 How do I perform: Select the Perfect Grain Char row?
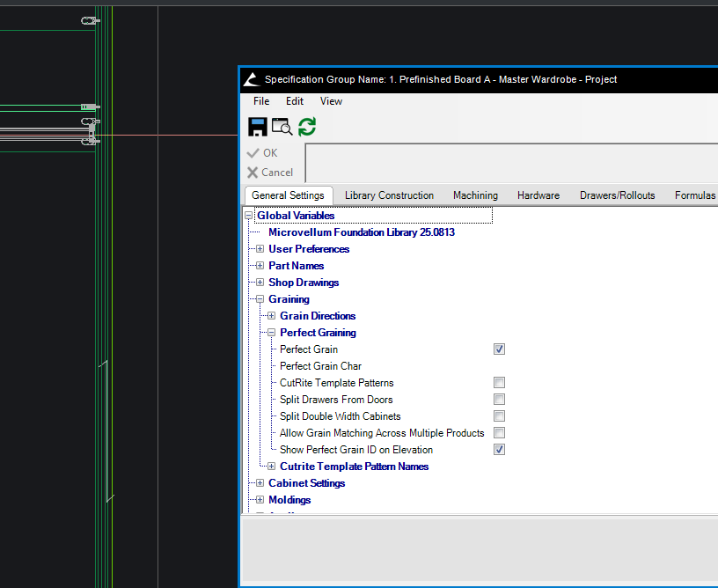(x=320, y=366)
